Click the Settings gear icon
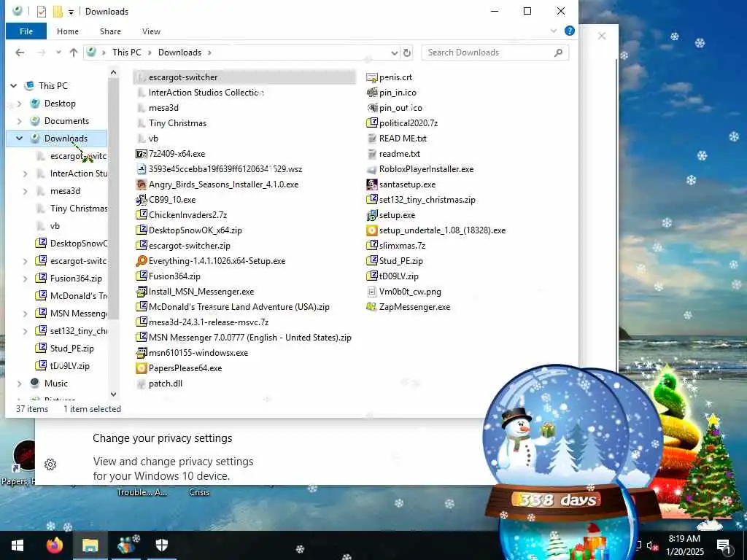747x560 pixels. 50,464
